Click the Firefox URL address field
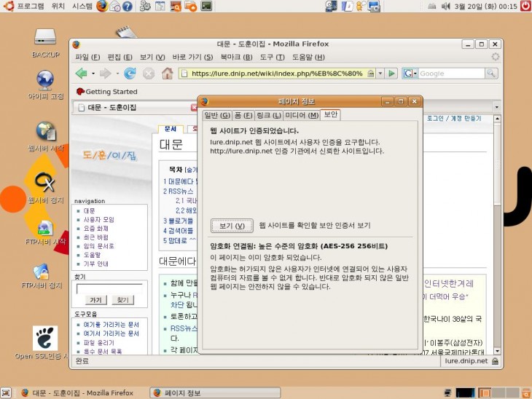 pos(277,74)
